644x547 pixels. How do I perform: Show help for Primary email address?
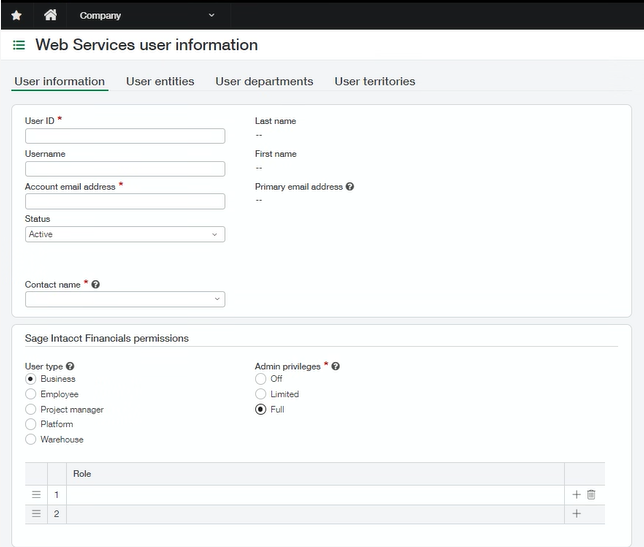click(x=350, y=186)
